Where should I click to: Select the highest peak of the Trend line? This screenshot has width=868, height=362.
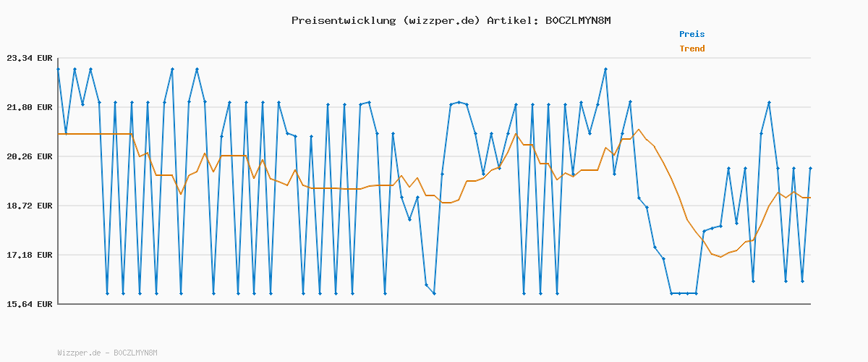pos(638,130)
